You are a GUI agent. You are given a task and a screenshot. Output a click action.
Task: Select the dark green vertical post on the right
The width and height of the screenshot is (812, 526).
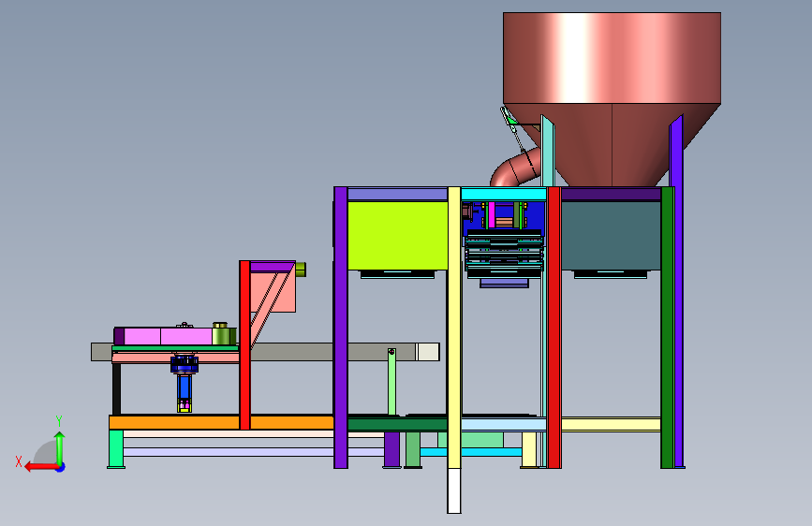pyautogui.click(x=667, y=328)
